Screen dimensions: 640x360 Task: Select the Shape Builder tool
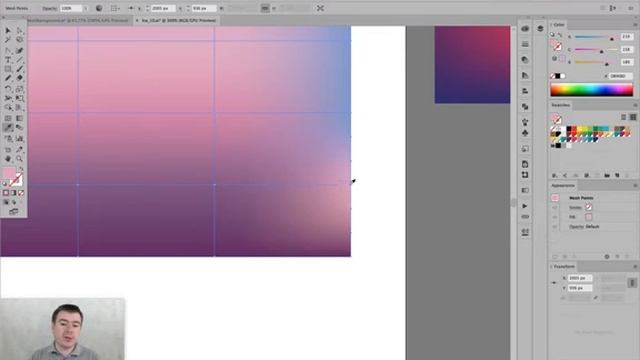[8, 107]
